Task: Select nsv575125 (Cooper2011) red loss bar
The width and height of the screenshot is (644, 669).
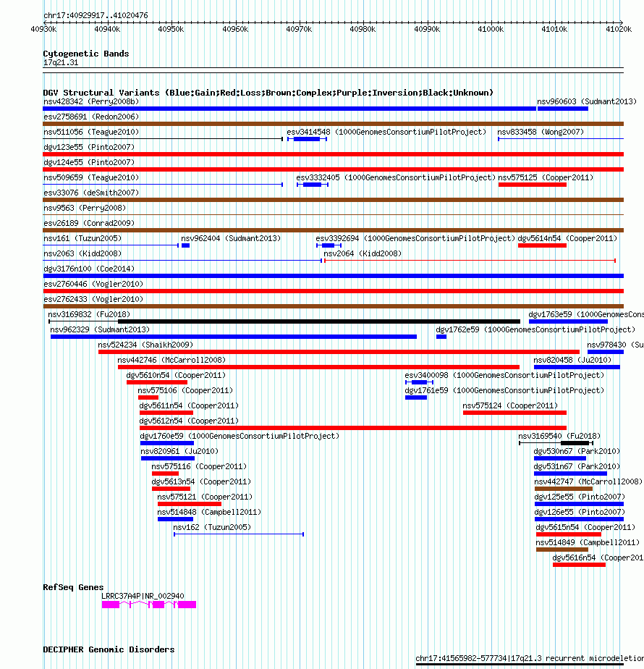Action: 533,185
